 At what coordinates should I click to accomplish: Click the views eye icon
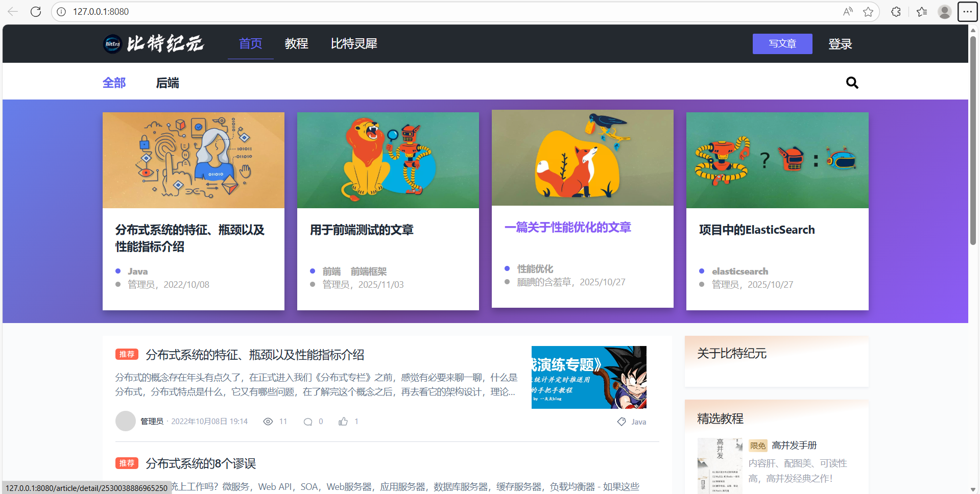click(268, 422)
